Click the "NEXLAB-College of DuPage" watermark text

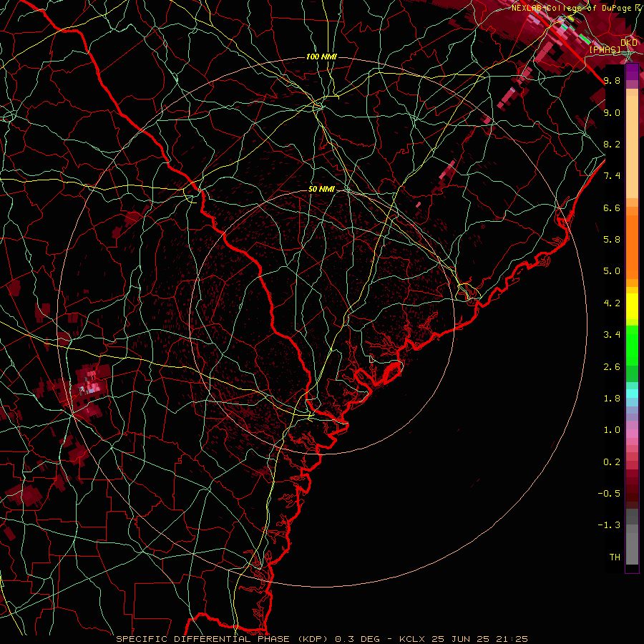(x=570, y=8)
